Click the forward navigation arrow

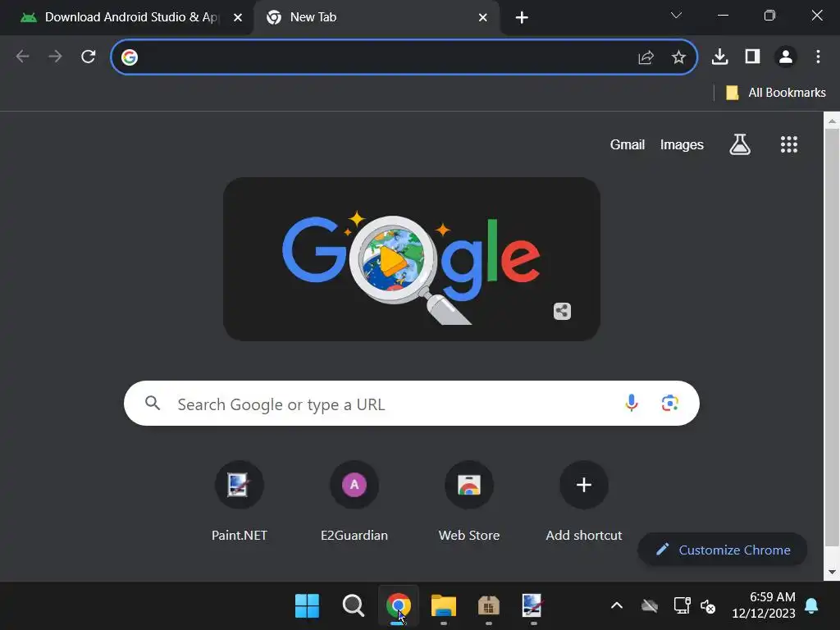coord(55,57)
